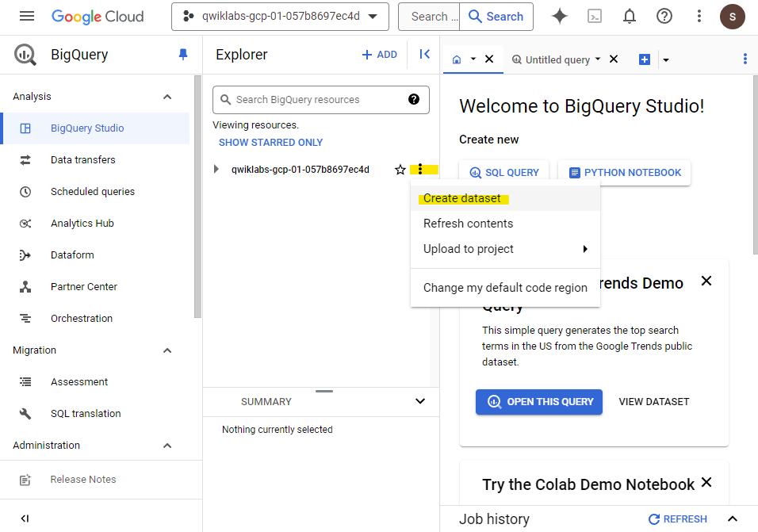Image resolution: width=758 pixels, height=532 pixels.
Task: Open SQL translation
Action: point(95,414)
